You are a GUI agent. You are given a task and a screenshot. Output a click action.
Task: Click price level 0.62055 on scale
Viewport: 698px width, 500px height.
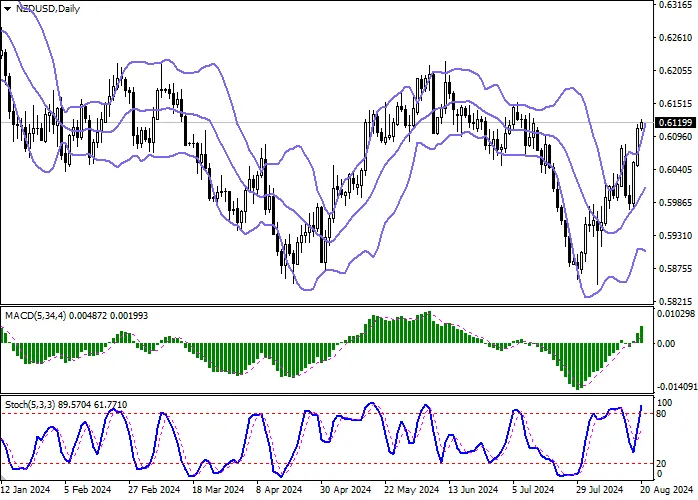(675, 71)
